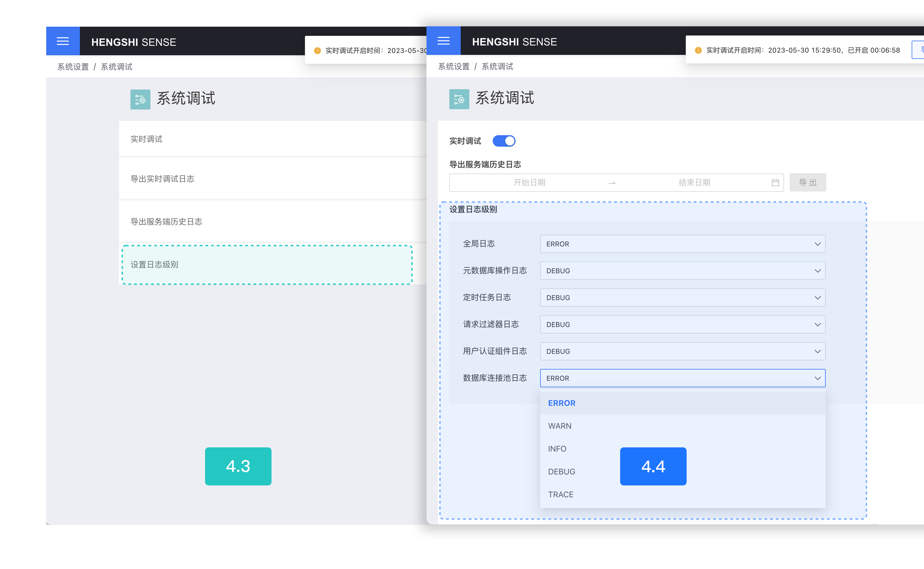Expand the 定时任务日志 level dropdown
The image size is (924, 569).
(x=683, y=298)
